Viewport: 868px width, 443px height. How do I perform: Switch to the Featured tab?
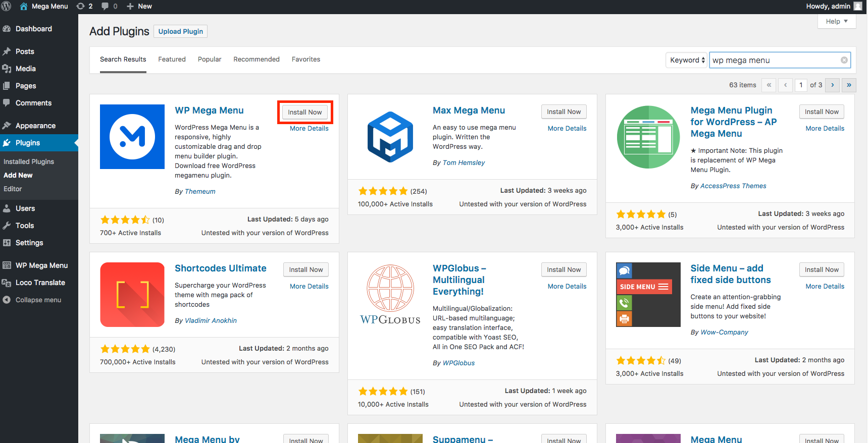click(x=172, y=60)
